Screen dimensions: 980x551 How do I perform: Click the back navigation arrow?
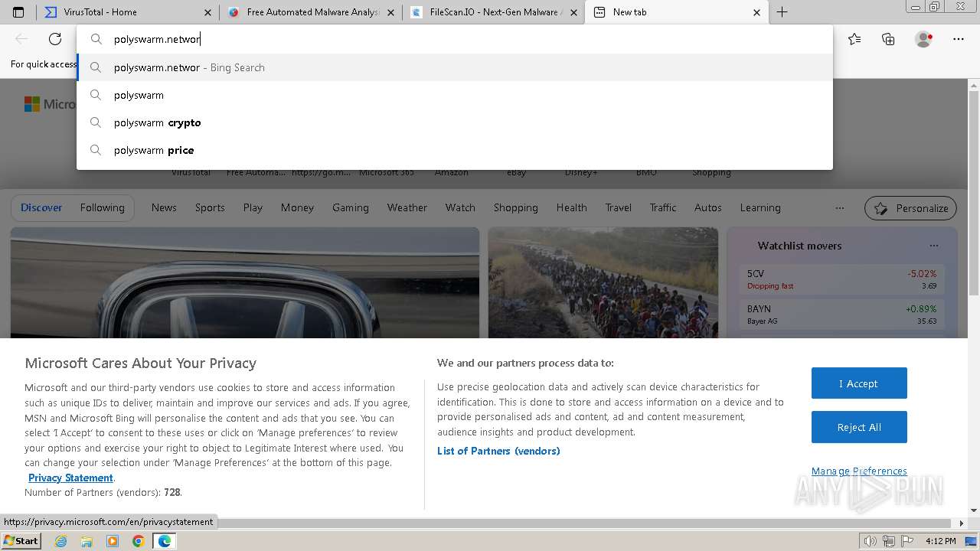(21, 39)
